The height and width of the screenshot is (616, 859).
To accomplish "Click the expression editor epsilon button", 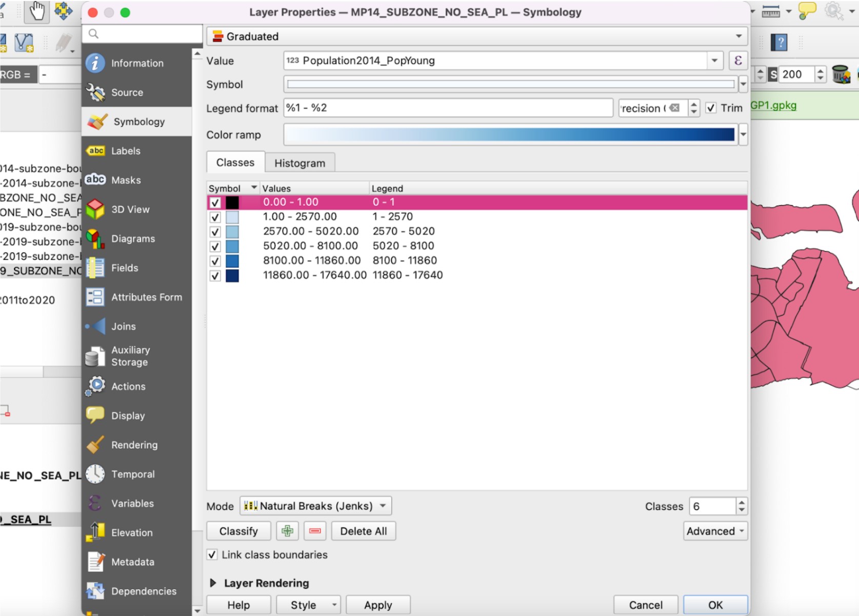I will tap(737, 61).
